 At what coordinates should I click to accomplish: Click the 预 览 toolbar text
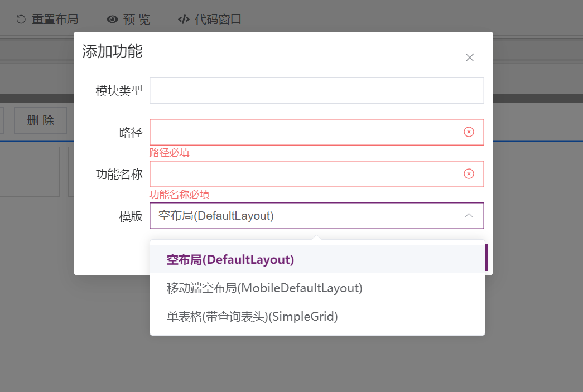(137, 20)
